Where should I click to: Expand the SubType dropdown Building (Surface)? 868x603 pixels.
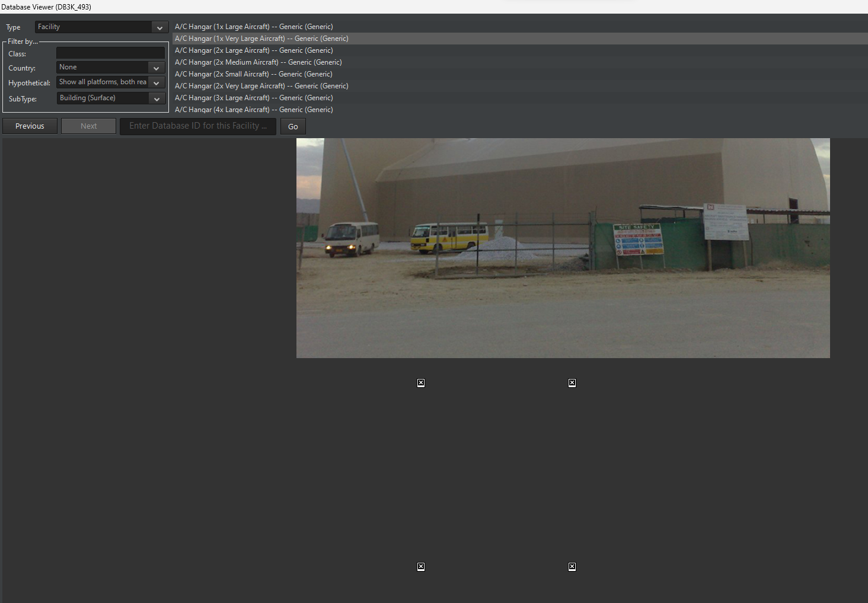(110, 98)
